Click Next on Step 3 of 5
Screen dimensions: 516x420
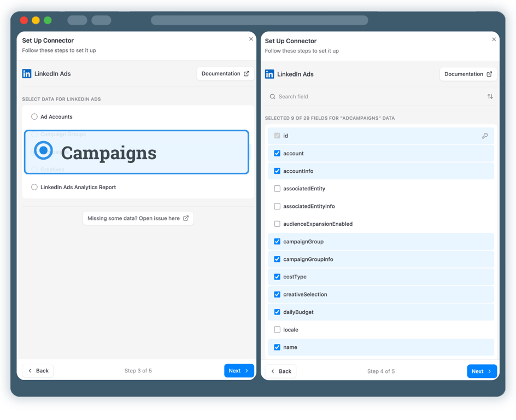pos(239,371)
